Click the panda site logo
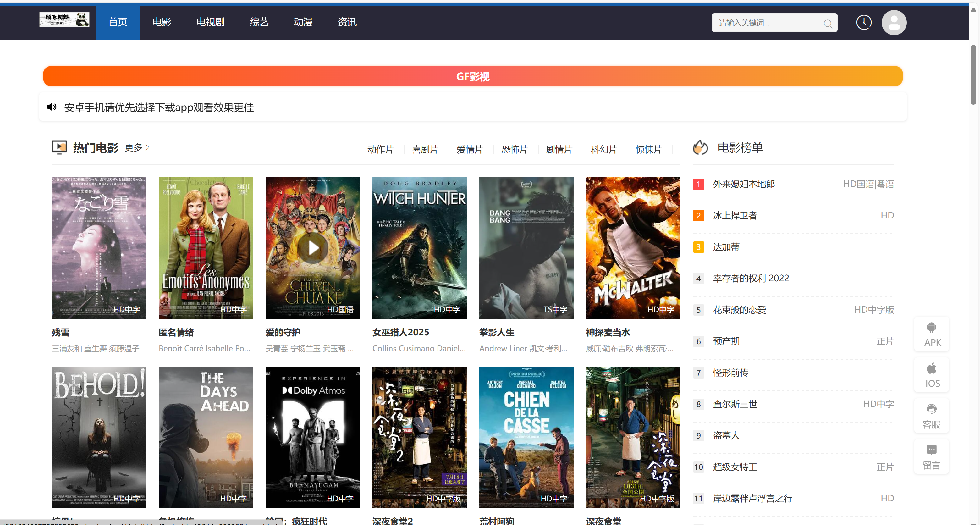 point(64,20)
